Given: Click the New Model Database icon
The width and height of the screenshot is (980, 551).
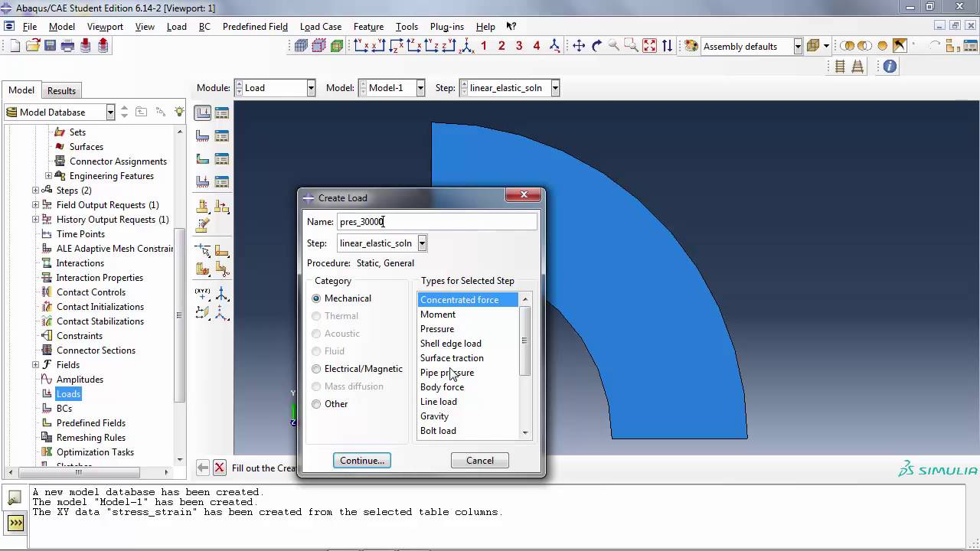Looking at the screenshot, I should tap(15, 46).
